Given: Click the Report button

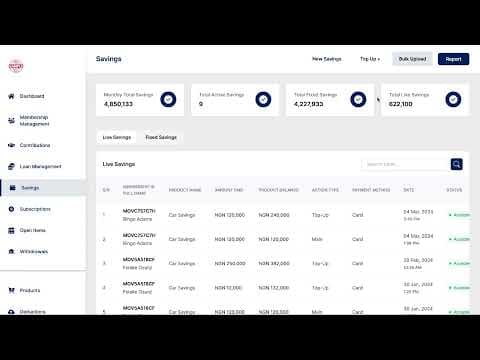Looking at the screenshot, I should pyautogui.click(x=453, y=59).
